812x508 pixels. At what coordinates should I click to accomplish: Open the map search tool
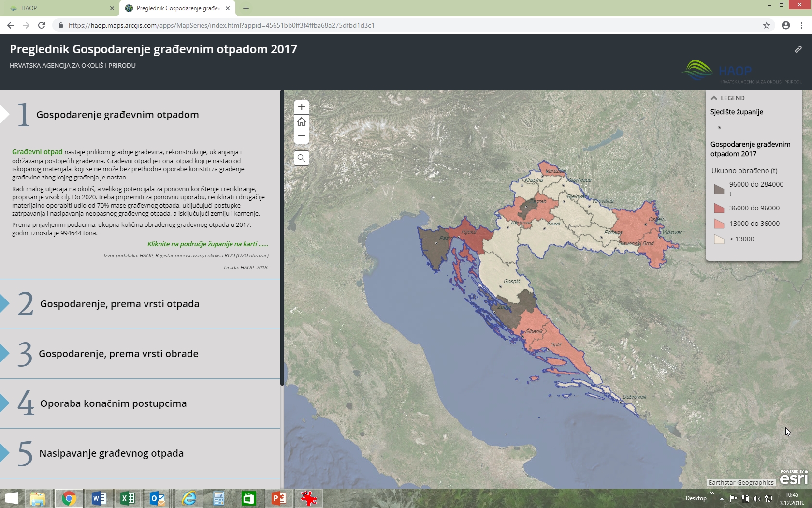tap(301, 158)
